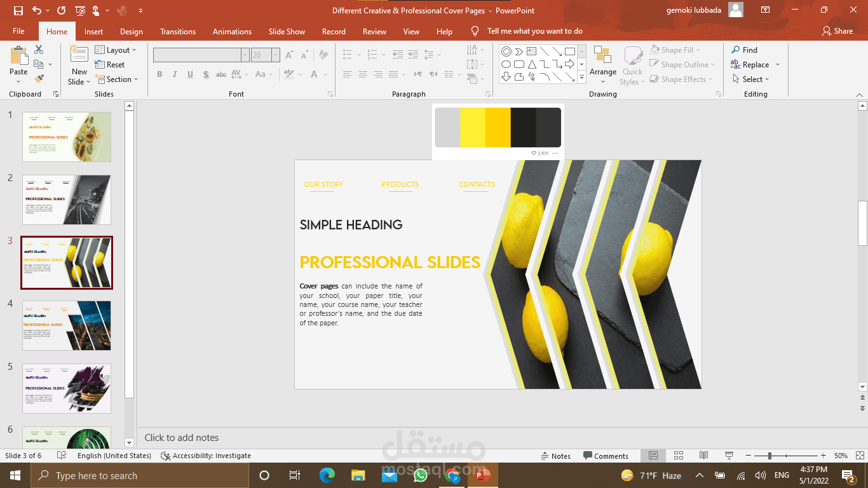Click the Cut scissors icon
868x488 pixels.
[x=39, y=50]
